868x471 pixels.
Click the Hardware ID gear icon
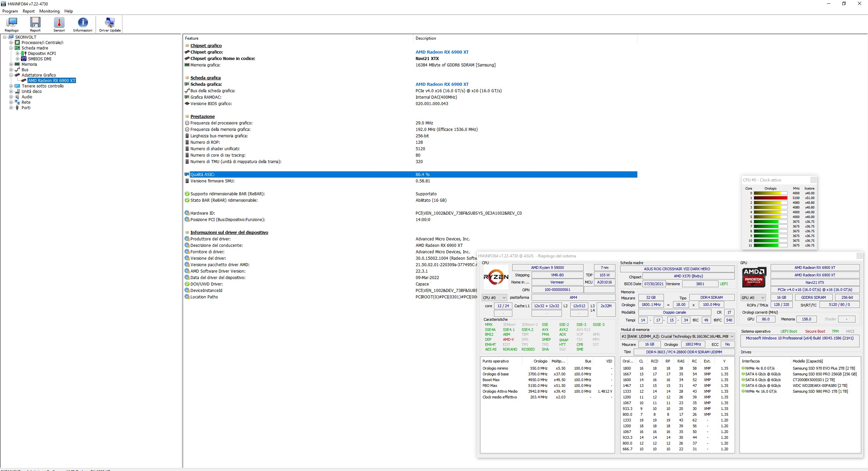[187, 213]
